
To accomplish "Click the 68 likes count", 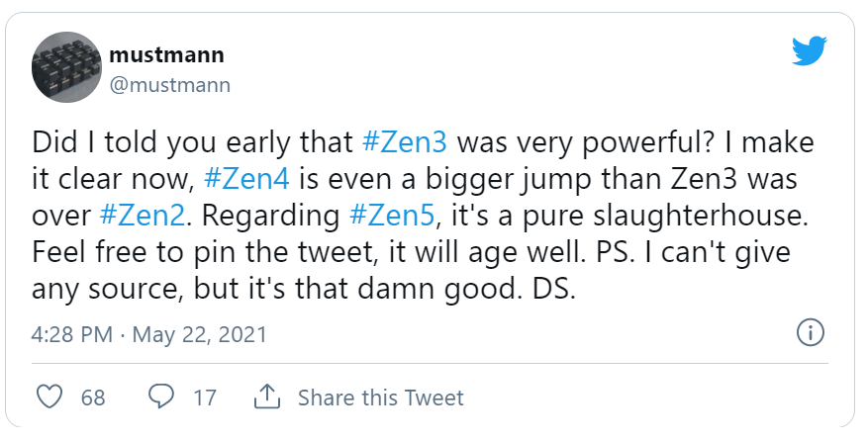I will tap(93, 398).
